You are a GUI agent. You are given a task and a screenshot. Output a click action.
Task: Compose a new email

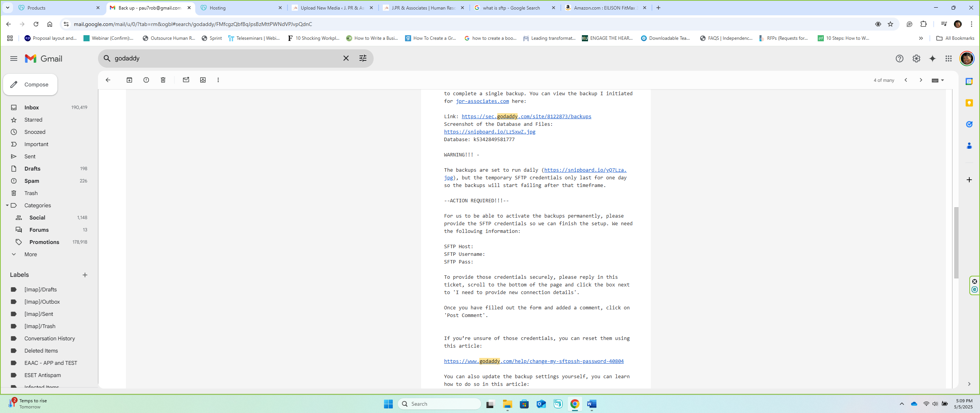[30, 85]
